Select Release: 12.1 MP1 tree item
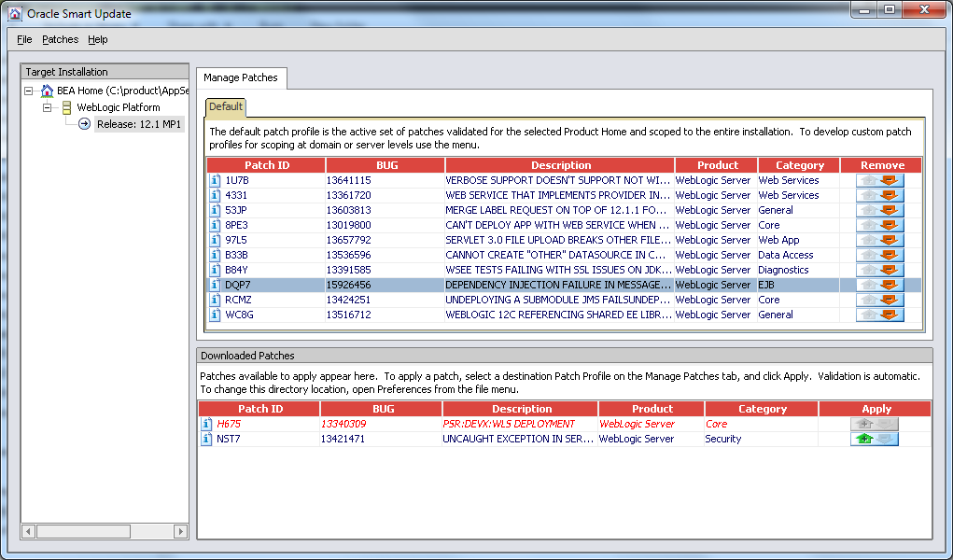The width and height of the screenshot is (953, 560). click(x=140, y=124)
